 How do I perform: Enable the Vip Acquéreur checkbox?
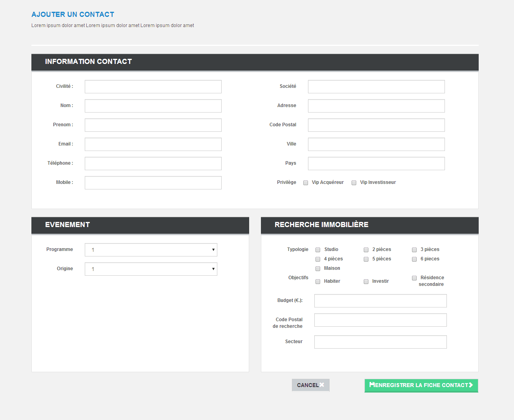(306, 182)
